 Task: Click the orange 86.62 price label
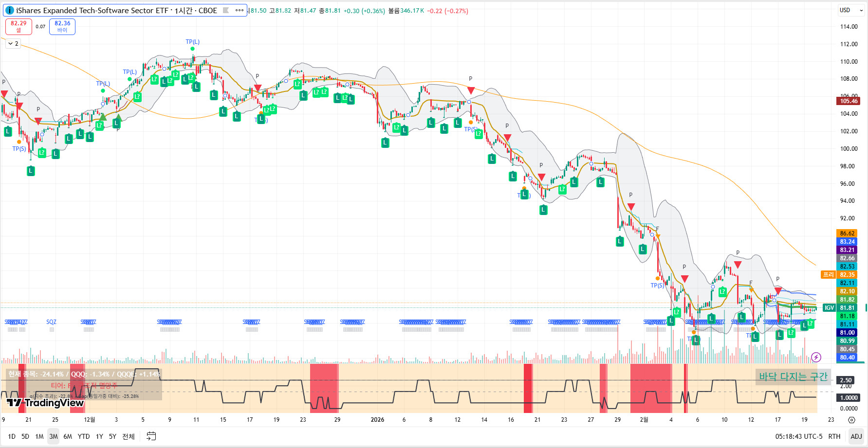(x=847, y=233)
